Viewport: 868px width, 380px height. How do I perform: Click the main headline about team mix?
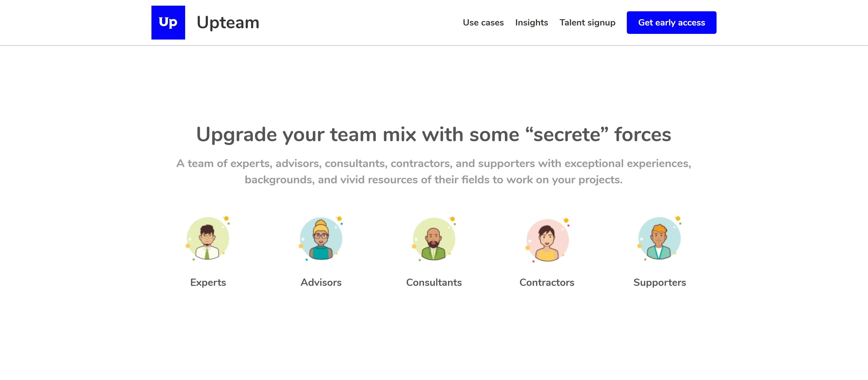tap(434, 134)
